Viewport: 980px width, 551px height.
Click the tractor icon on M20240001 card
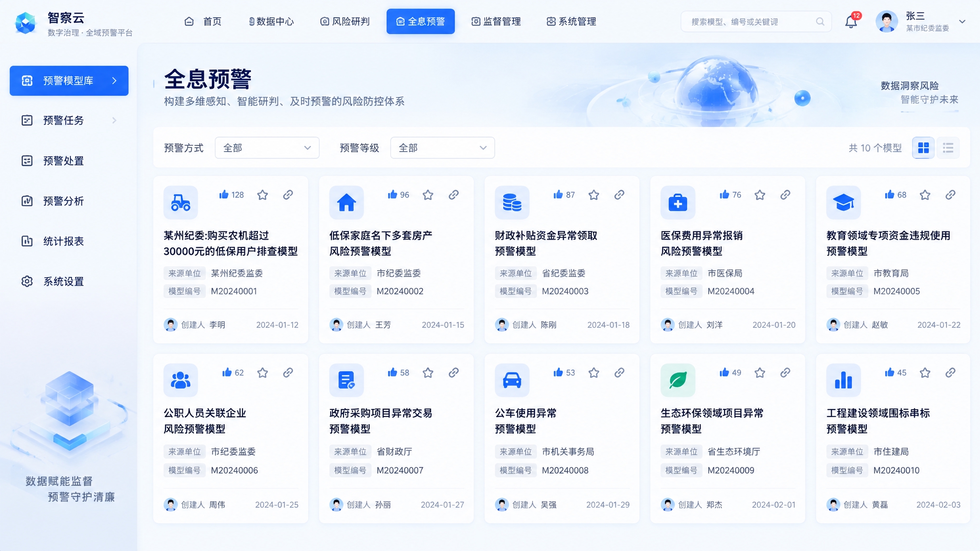pos(180,203)
